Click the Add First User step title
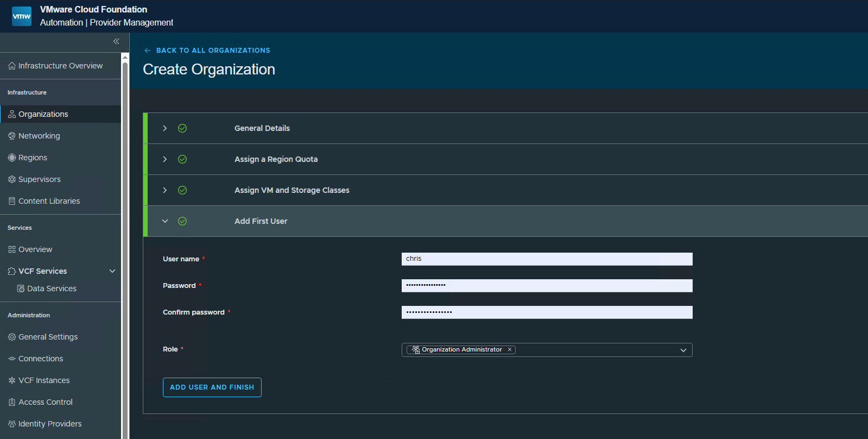Image resolution: width=868 pixels, height=439 pixels. click(x=261, y=221)
